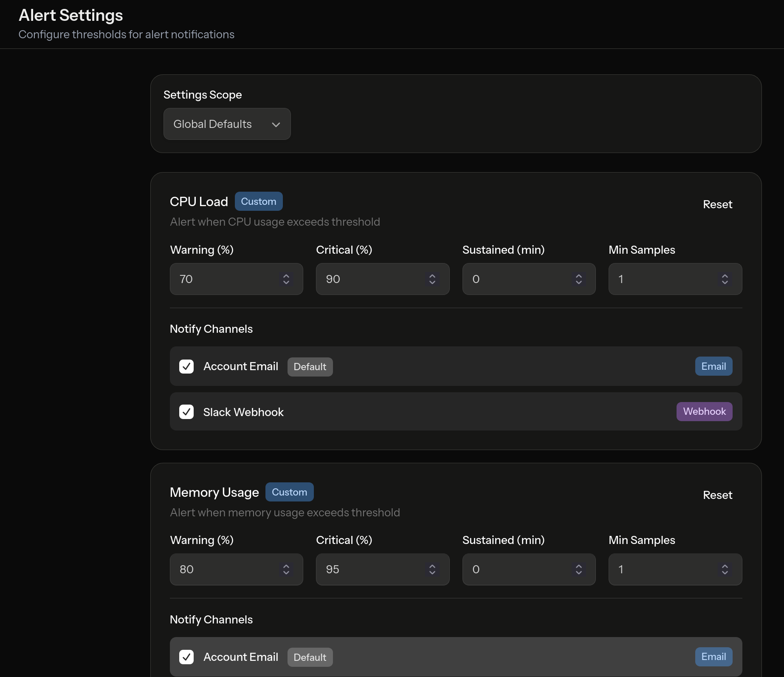Click stepper arrows on Memory Min Samples field
The width and height of the screenshot is (784, 677).
(x=725, y=569)
